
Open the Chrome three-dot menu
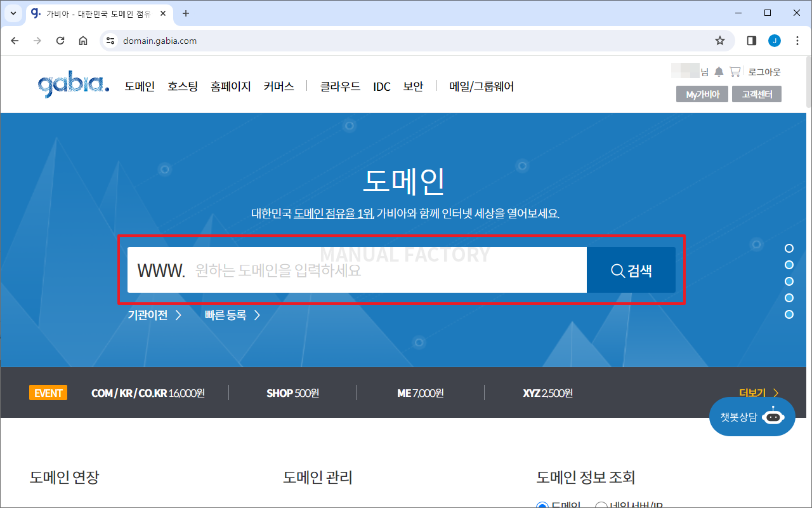pos(797,41)
